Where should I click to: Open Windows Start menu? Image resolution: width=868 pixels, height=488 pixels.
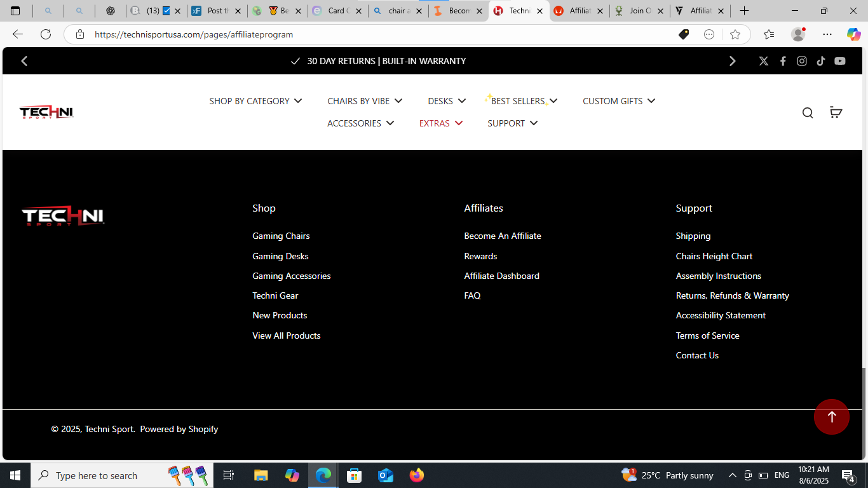pyautogui.click(x=15, y=475)
